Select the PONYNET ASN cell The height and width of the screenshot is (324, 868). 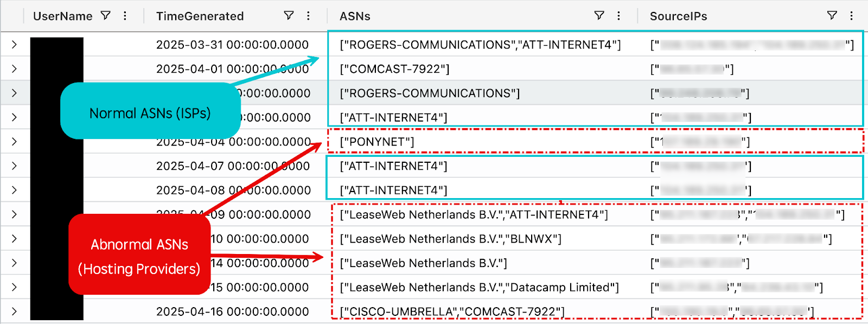377,142
